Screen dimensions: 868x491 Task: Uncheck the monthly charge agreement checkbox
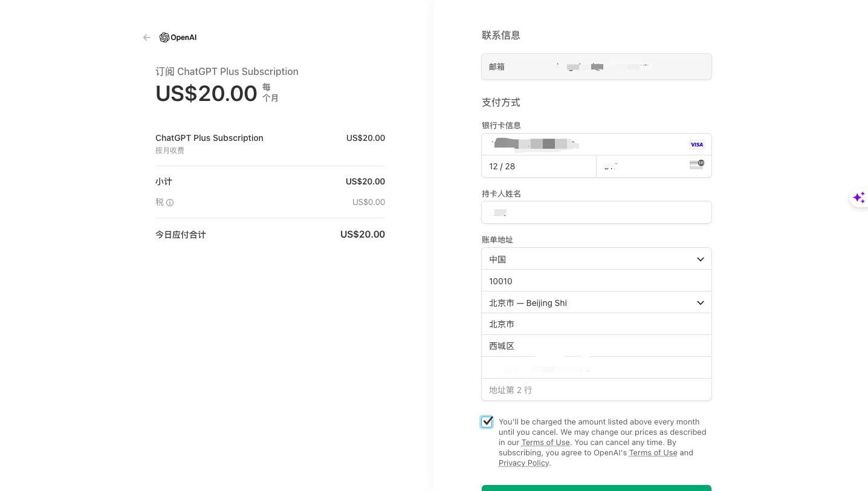pos(487,422)
